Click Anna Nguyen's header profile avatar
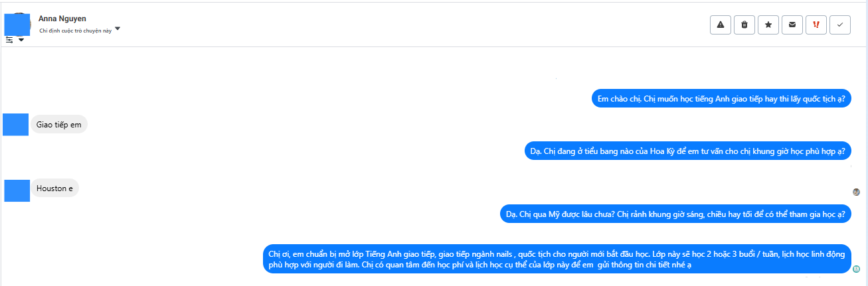Image resolution: width=868 pixels, height=286 pixels. point(17,24)
